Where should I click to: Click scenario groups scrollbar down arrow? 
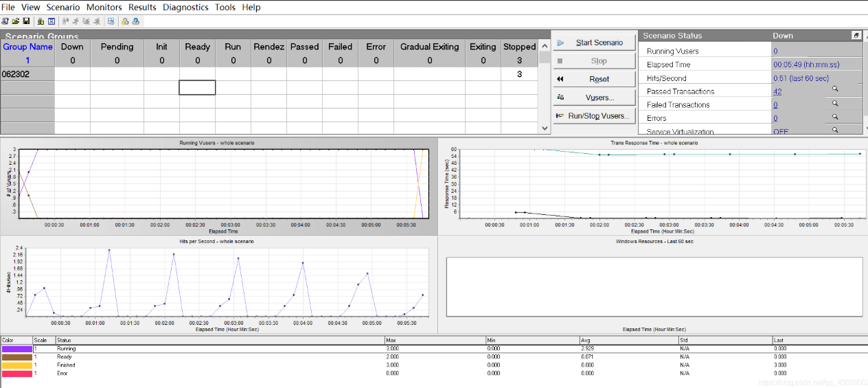[x=545, y=128]
